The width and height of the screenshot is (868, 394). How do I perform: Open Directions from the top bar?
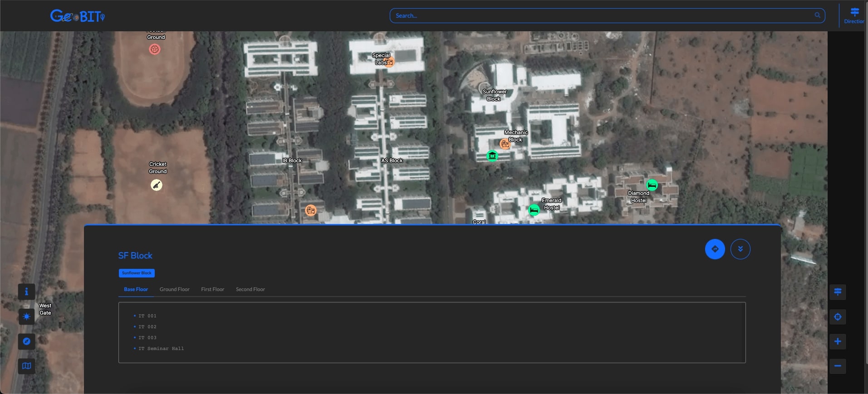click(x=854, y=15)
